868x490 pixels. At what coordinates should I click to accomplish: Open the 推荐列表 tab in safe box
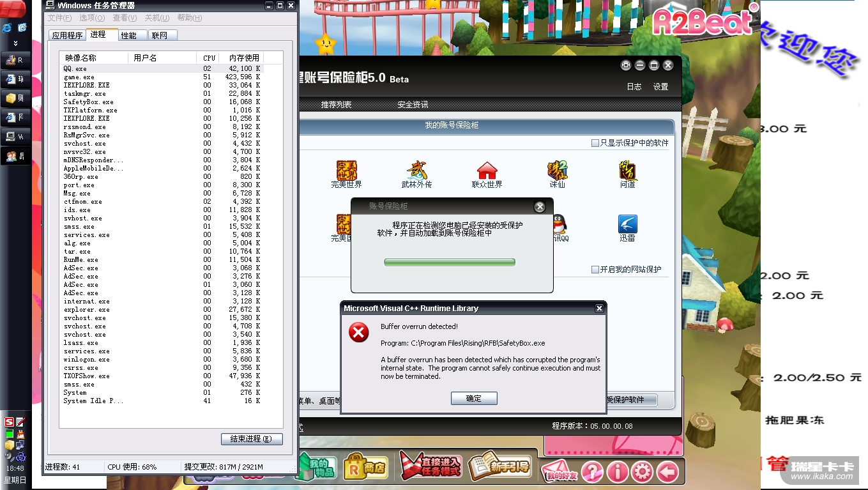(x=337, y=105)
